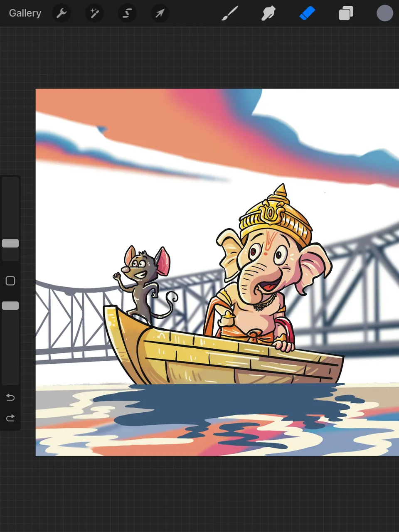
Task: Undo the last stroke
Action: pos(10,398)
